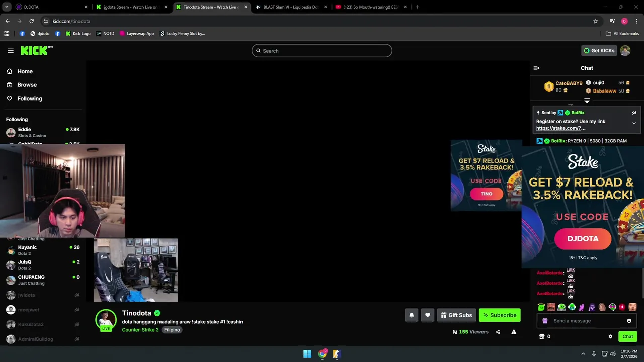644x362 pixels.
Task: Switch to DJDOTA browser tab
Action: pos(50,7)
